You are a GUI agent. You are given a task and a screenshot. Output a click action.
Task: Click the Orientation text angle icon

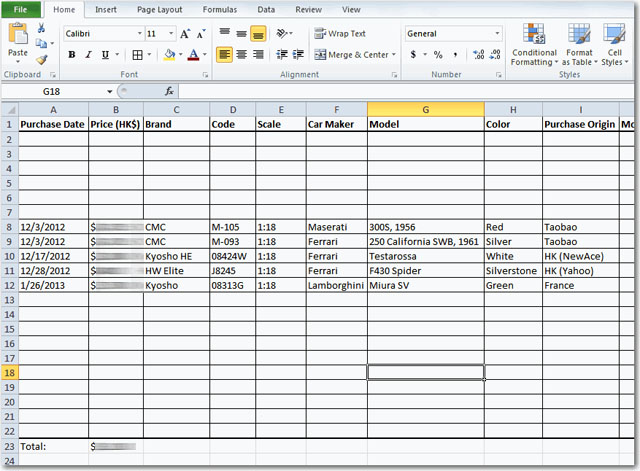click(x=282, y=33)
